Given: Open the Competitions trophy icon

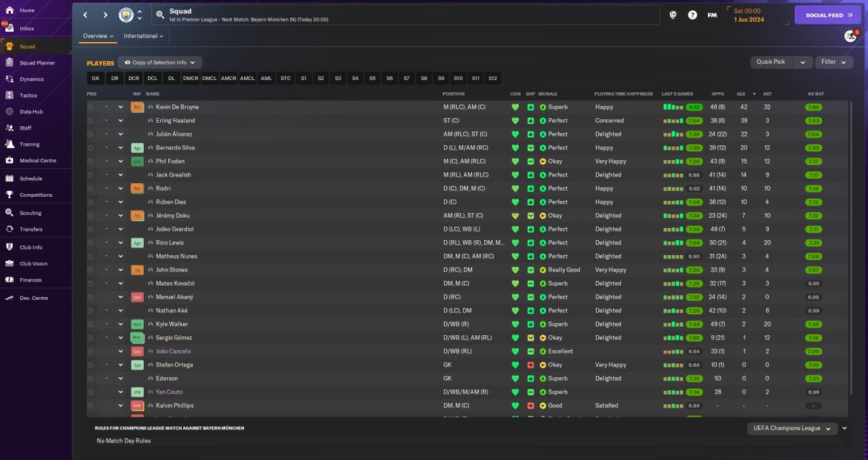Looking at the screenshot, I should (x=9, y=195).
